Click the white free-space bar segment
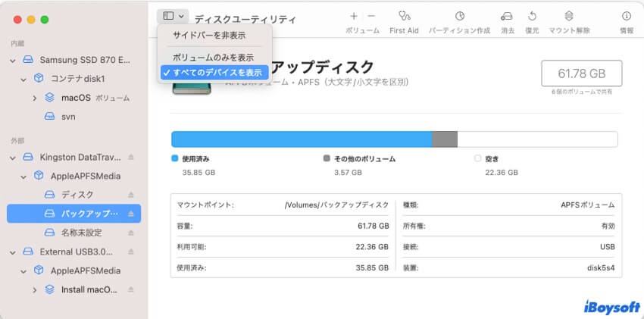Screen dimensions: 644x319 [537, 139]
